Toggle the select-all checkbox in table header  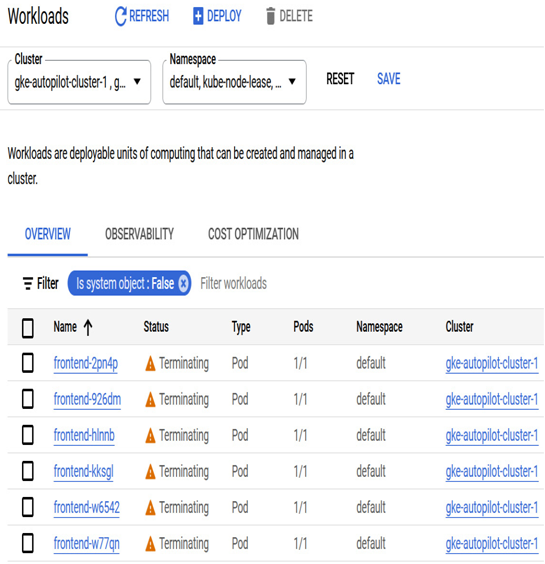[x=28, y=328]
